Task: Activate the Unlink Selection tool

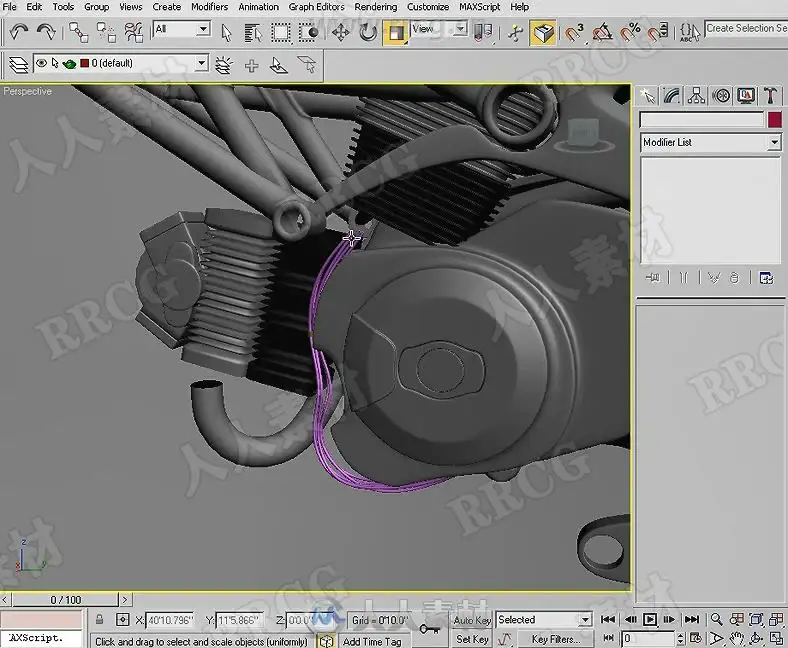Action: click(x=106, y=33)
